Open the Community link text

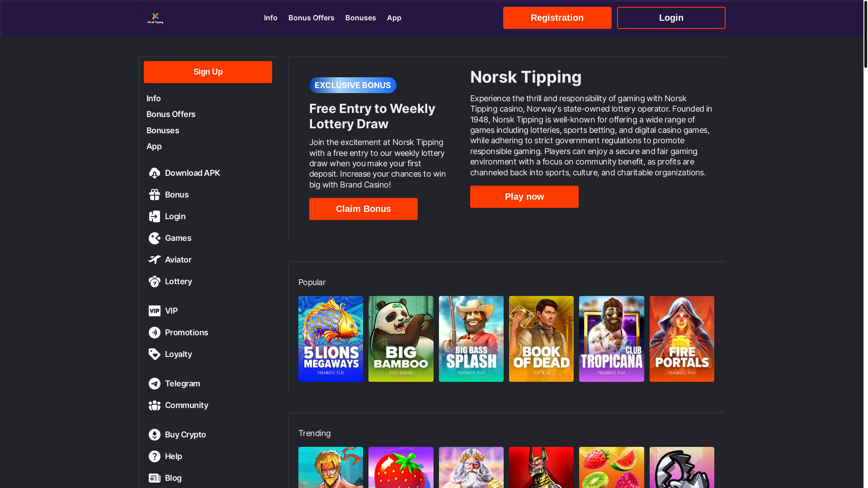coord(187,405)
